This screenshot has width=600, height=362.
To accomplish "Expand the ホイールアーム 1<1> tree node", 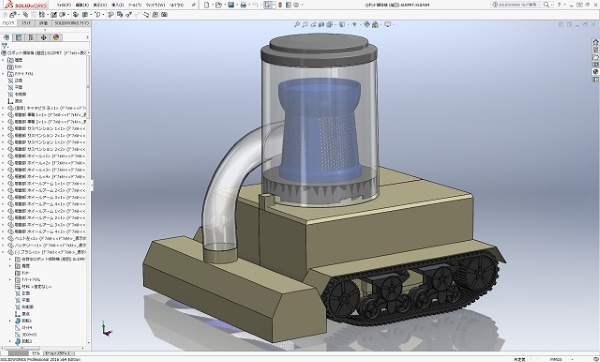I will [x=3, y=184].
